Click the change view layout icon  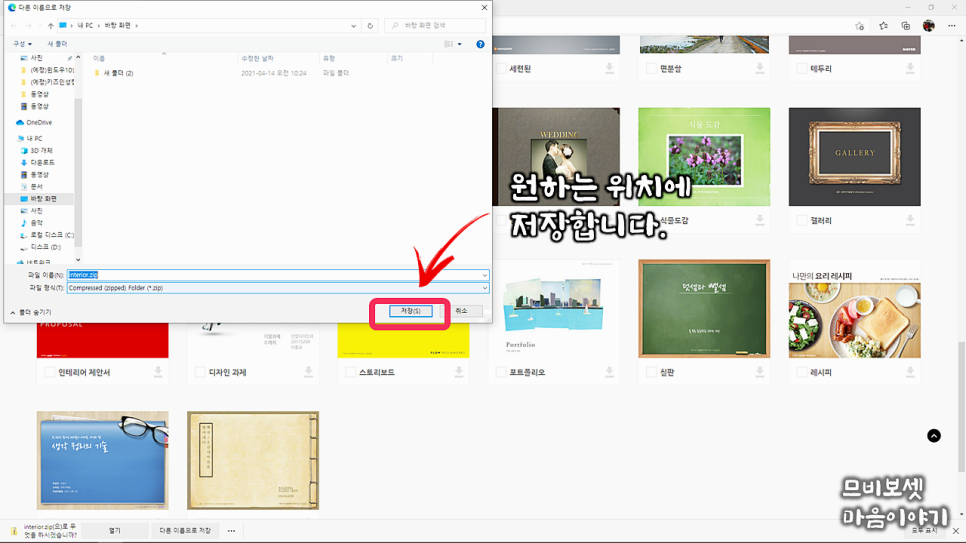click(448, 44)
